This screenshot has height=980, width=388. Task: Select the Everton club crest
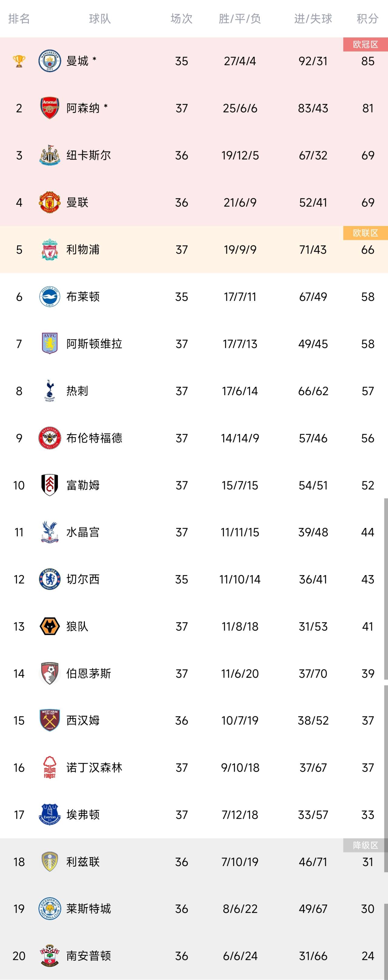point(49,815)
